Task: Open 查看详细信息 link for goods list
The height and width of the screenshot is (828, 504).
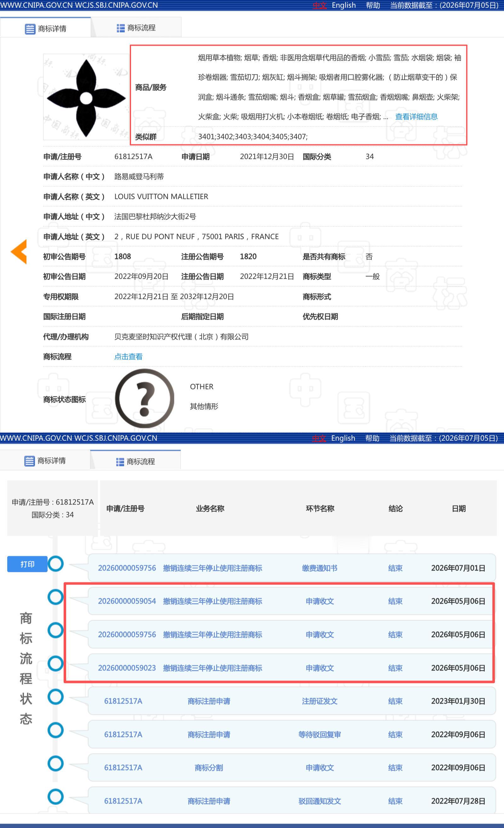Action: tap(416, 117)
